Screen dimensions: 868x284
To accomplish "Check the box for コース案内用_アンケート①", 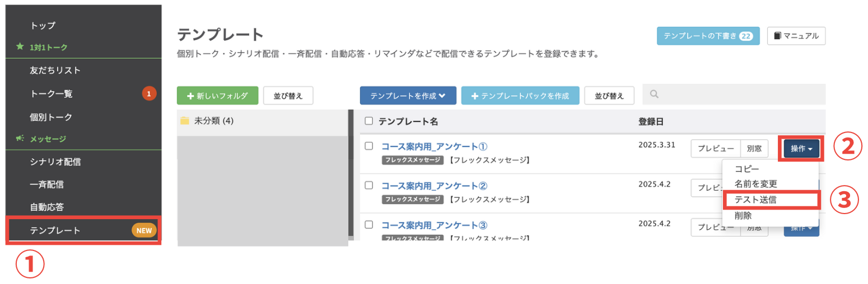I will (368, 146).
